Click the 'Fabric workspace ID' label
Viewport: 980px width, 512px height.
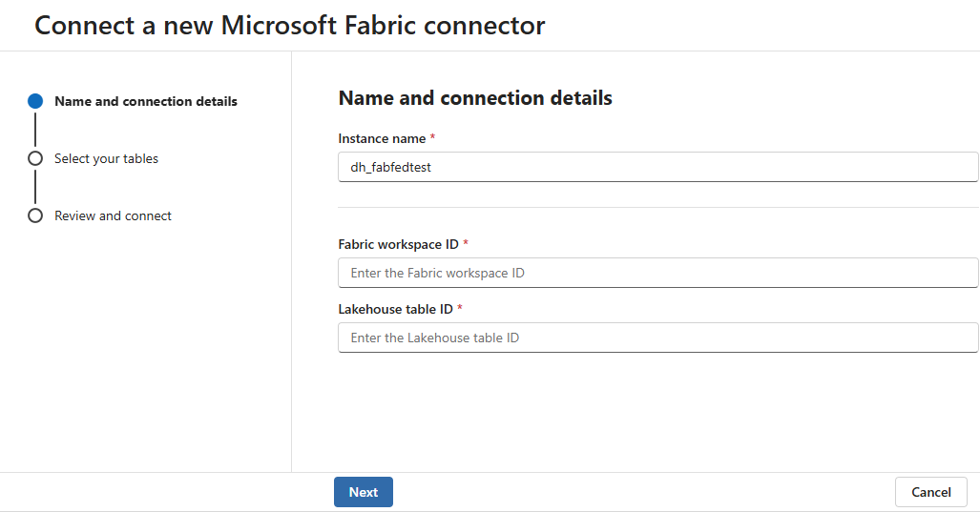coord(398,244)
